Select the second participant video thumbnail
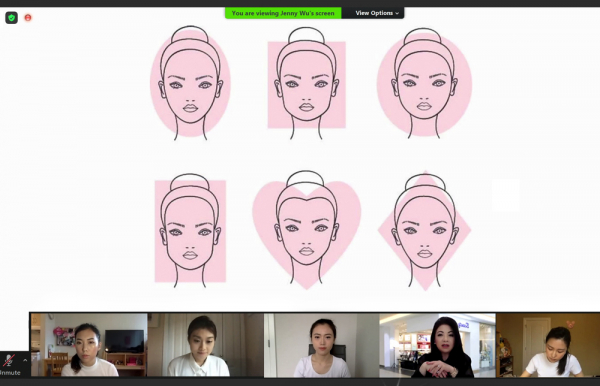Screen dimensions: 600x386 pos(205,345)
